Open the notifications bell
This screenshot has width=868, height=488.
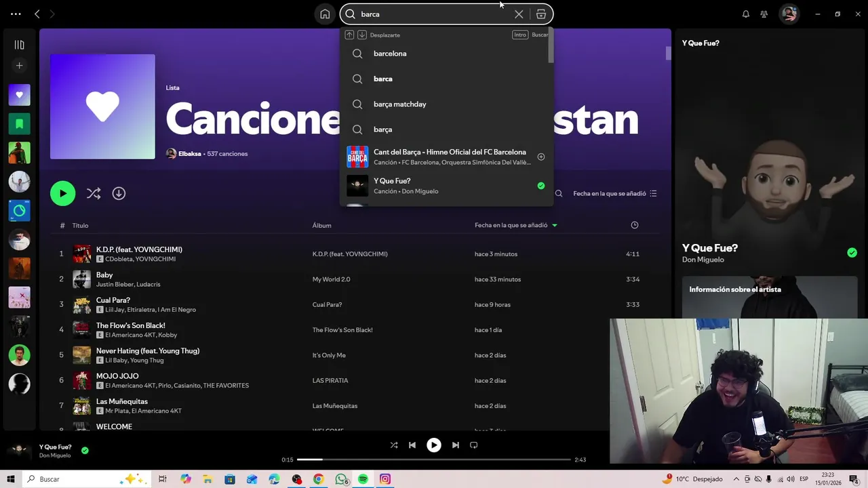tap(746, 14)
